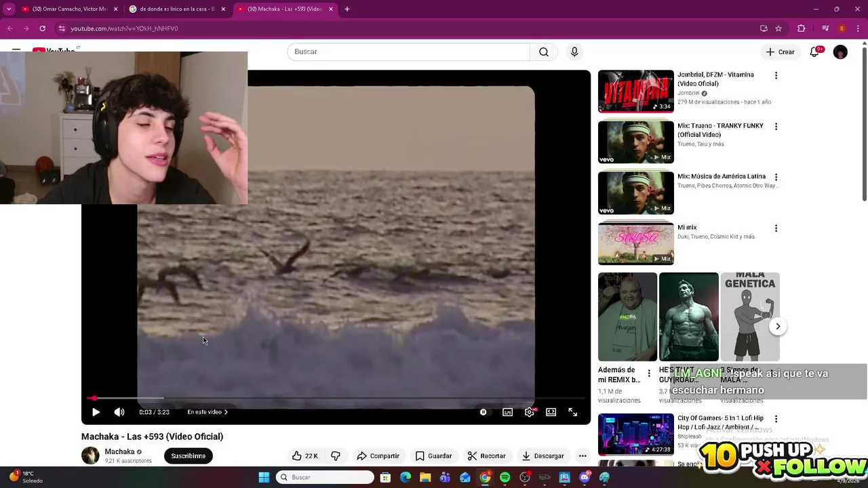Toggle autoplay switch in player
The width and height of the screenshot is (868, 488).
pos(484,411)
